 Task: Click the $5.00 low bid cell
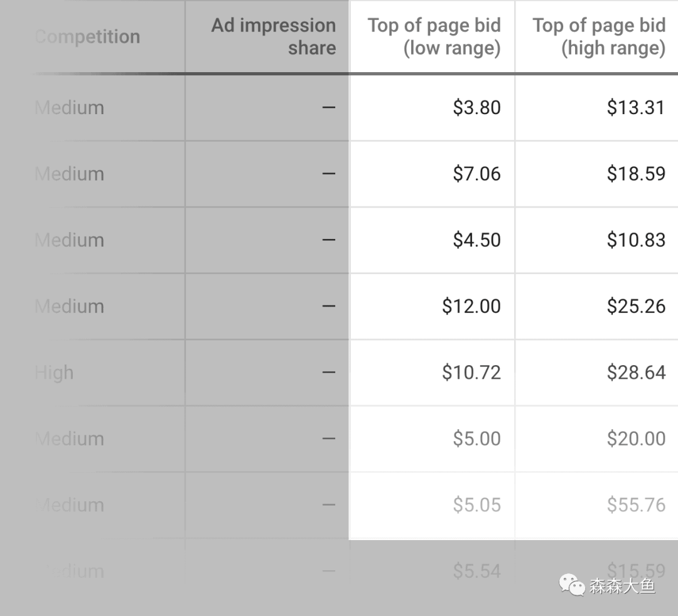coord(476,438)
